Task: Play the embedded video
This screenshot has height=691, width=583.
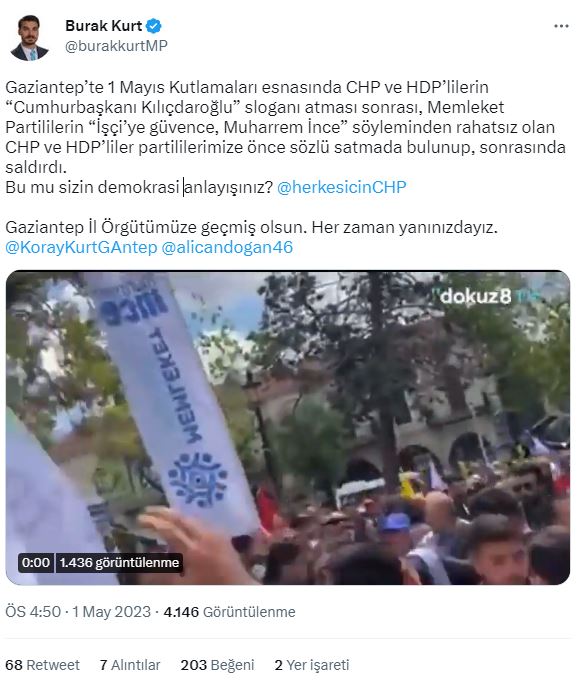Action: tap(288, 427)
